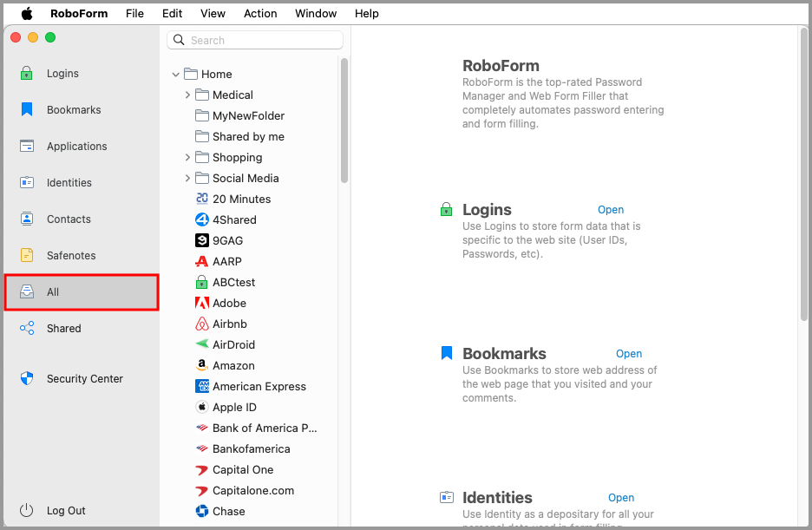The height and width of the screenshot is (530, 812).
Task: Click the Bookmarks icon in sidebar
Action: 26,109
